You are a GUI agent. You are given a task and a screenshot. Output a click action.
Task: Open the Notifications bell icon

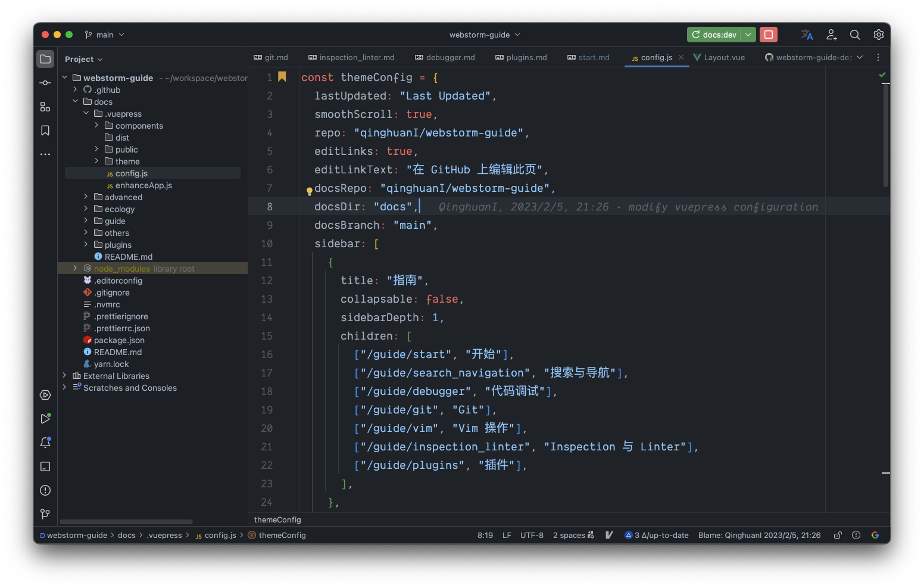[45, 442]
